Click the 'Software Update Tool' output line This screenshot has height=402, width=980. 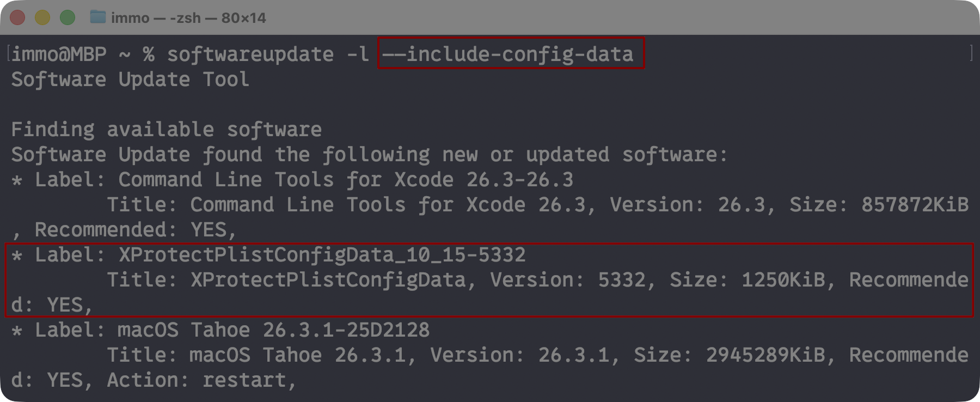point(130,80)
